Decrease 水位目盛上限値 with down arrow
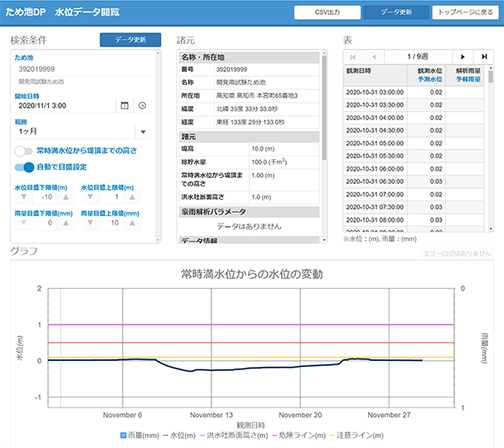Screen dimensions: 504x448 (90, 197)
